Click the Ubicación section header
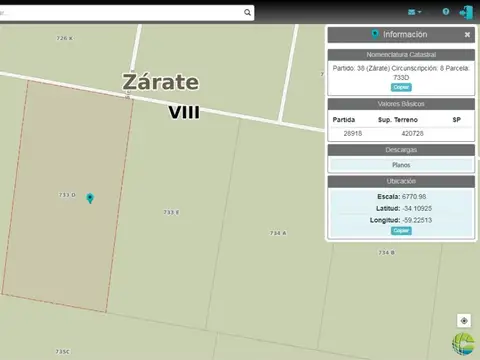 [x=401, y=181]
